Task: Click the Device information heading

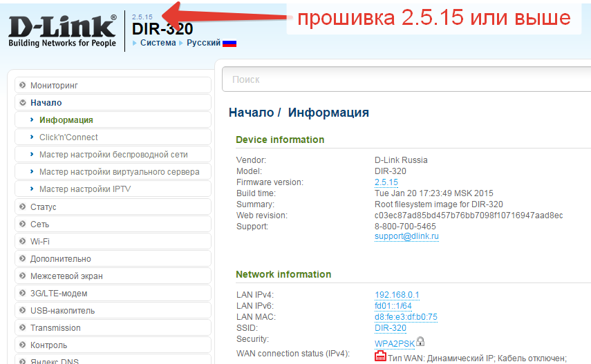Action: click(x=280, y=140)
